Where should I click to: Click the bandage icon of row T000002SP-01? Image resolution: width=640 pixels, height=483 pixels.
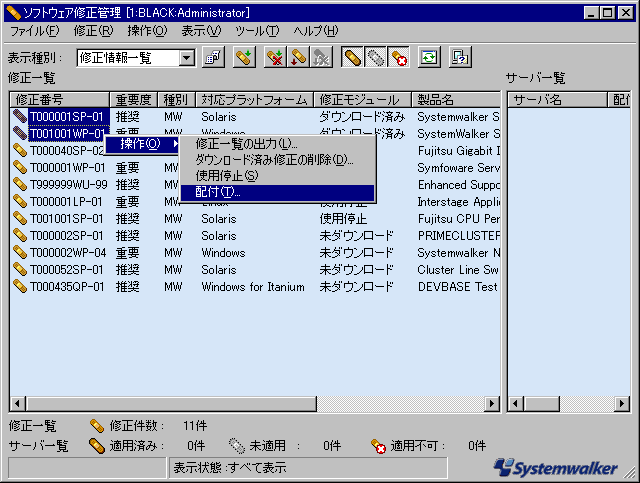(20, 236)
